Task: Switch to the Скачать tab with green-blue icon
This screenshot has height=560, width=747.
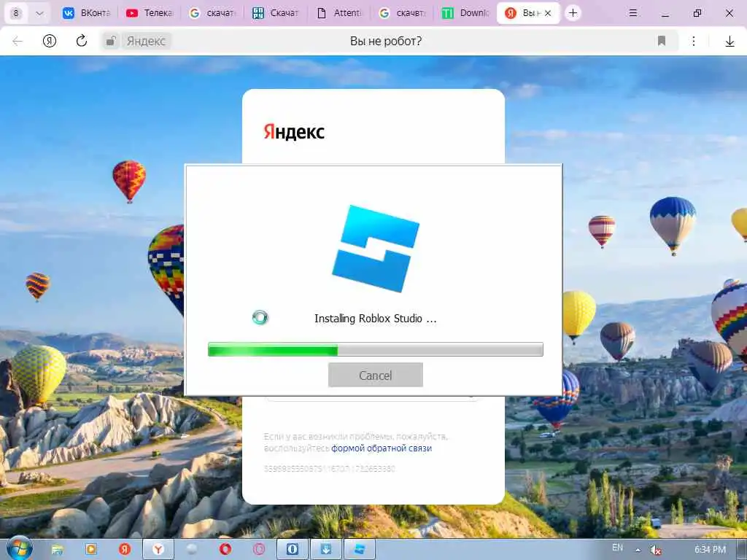Action: 275,13
